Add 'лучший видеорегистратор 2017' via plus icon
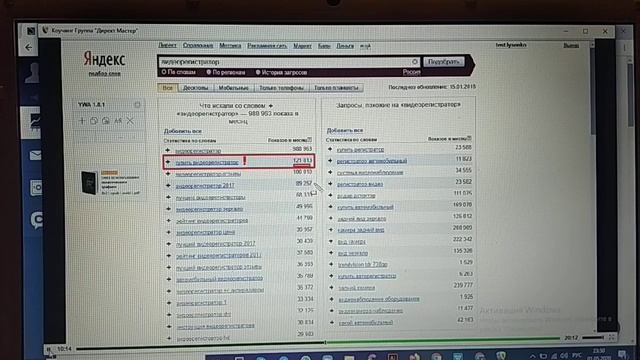 (169, 244)
